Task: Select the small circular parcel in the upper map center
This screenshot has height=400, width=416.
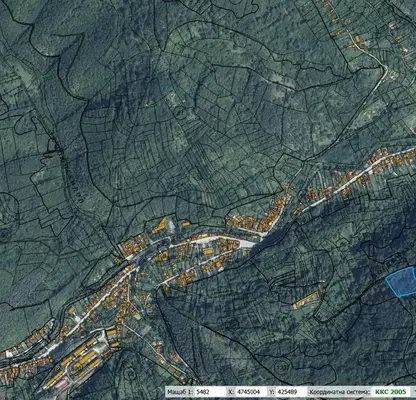Action: 182,113
